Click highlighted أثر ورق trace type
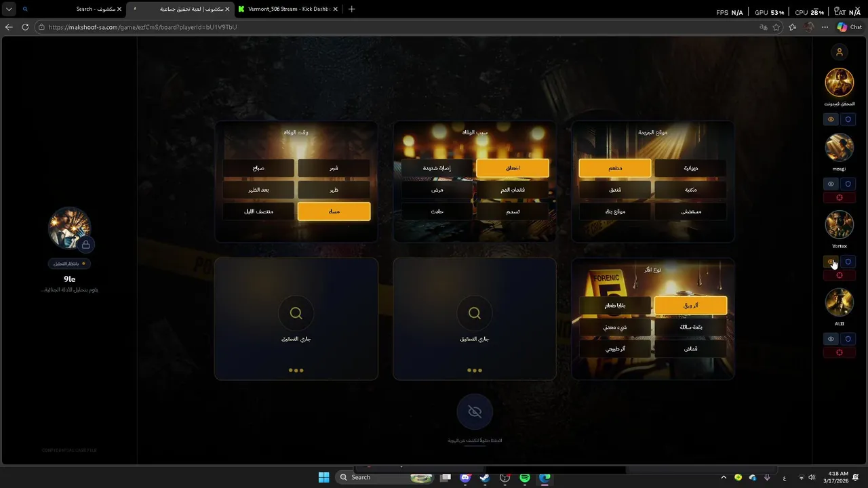Screen dimensions: 868x488 [x=690, y=306]
